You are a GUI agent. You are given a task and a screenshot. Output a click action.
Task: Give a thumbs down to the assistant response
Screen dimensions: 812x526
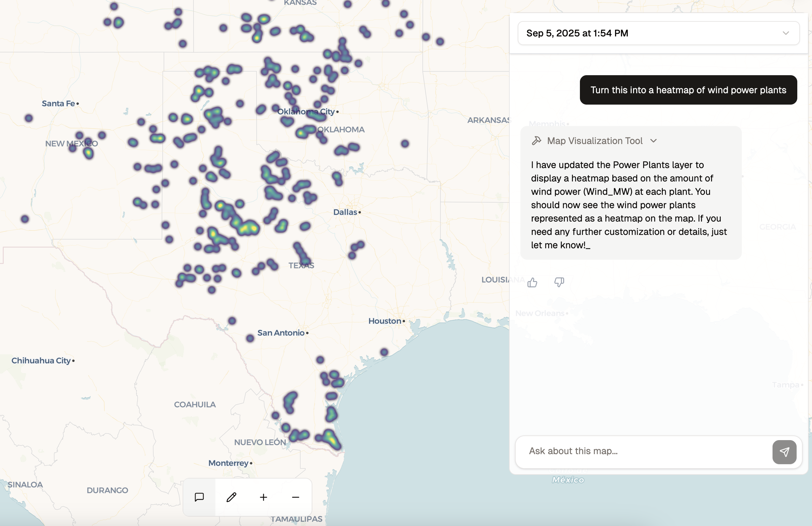(559, 282)
